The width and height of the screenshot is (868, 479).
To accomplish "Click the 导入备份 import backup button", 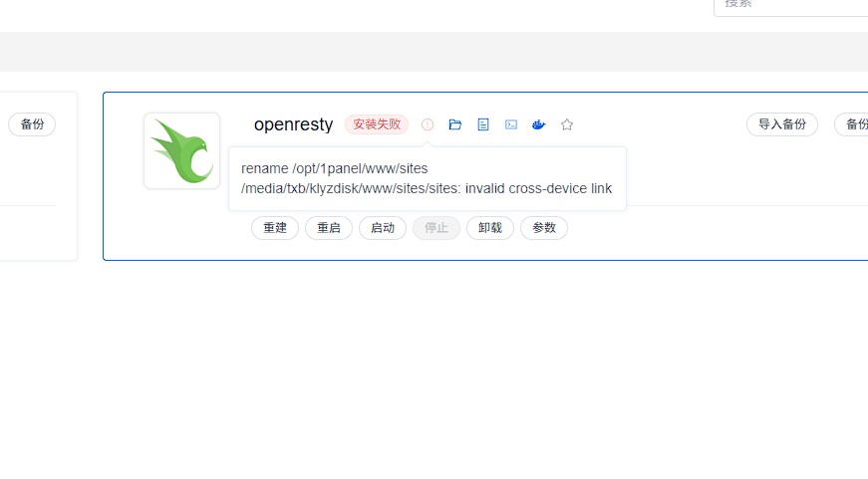I will point(782,124).
